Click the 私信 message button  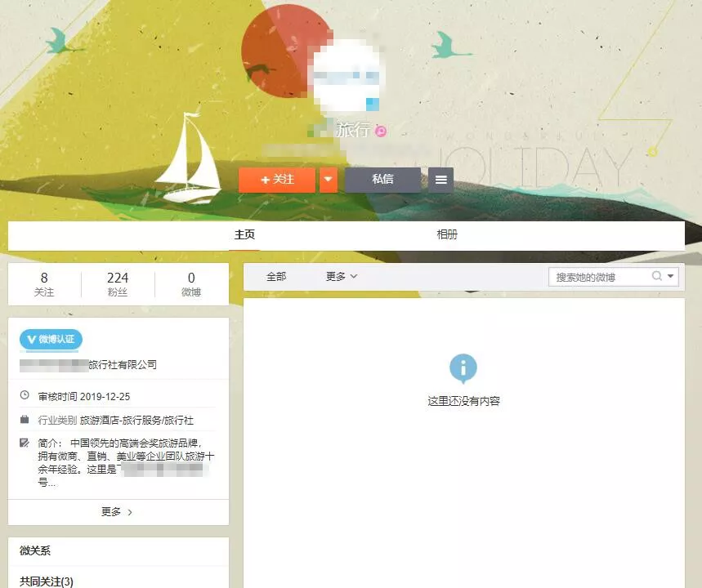(382, 180)
